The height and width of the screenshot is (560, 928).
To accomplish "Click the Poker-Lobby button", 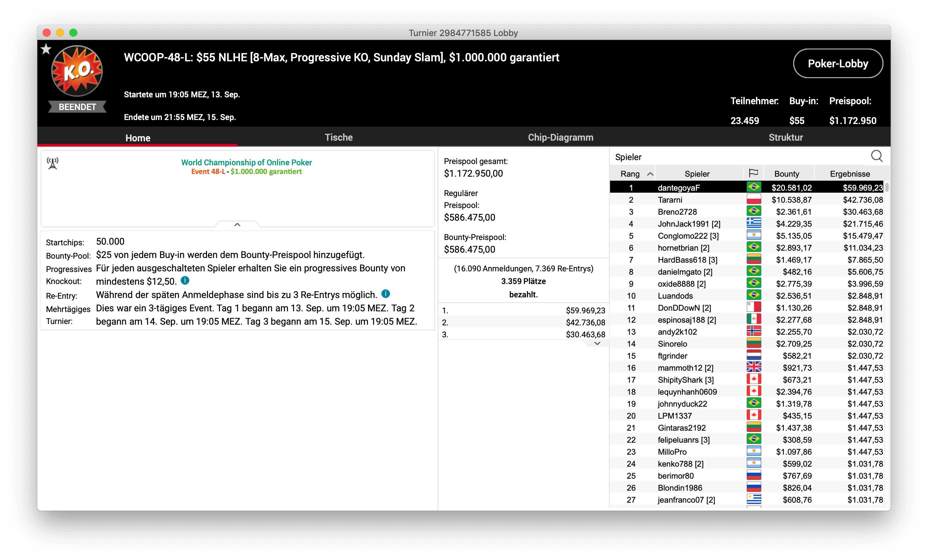I will click(x=838, y=64).
